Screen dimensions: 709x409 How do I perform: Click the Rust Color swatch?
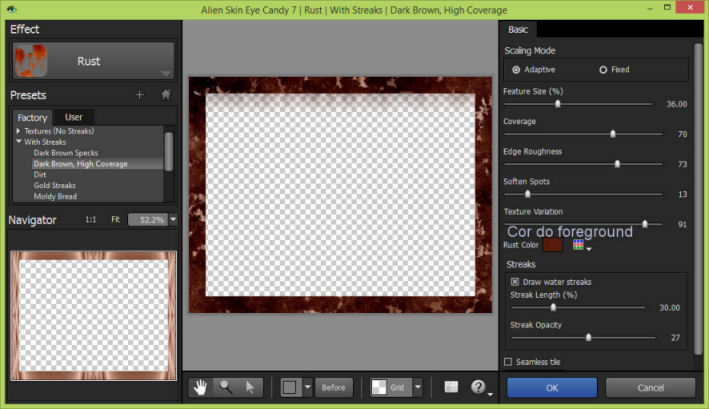click(552, 245)
